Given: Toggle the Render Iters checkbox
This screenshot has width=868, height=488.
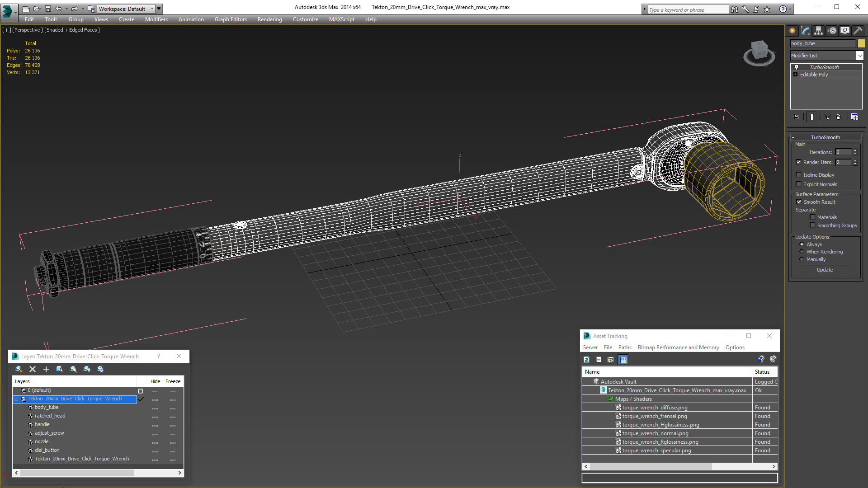Looking at the screenshot, I should [x=798, y=162].
